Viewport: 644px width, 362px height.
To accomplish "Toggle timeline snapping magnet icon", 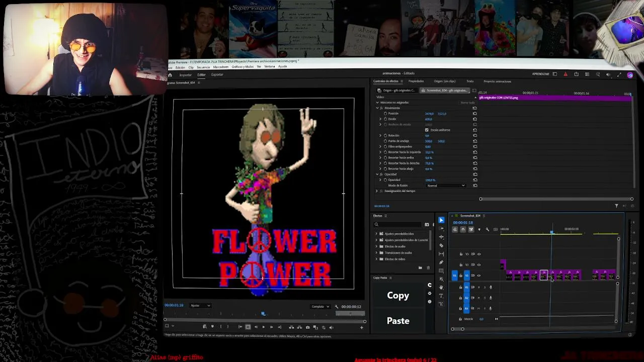I will 463,229.
